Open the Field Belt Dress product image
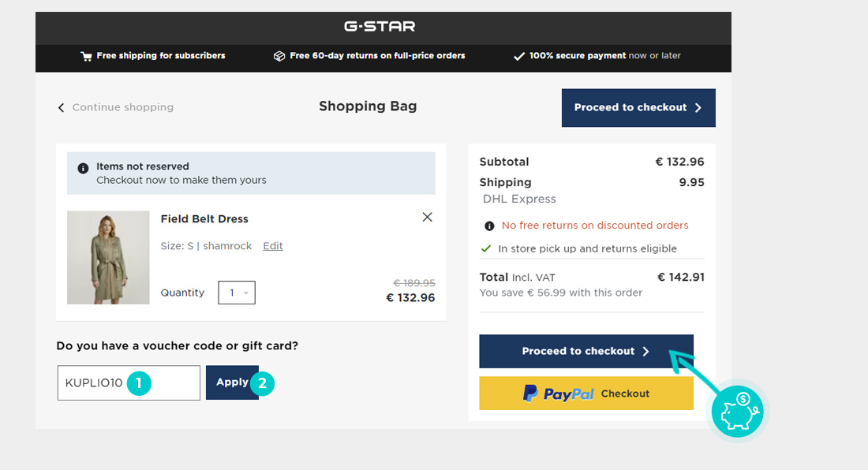Screen dimensions: 868x470 [108, 257]
